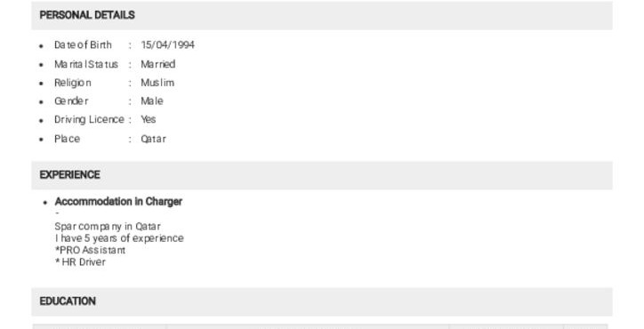The image size is (644, 329).
Task: Click the Marital Status label
Action: [86, 64]
